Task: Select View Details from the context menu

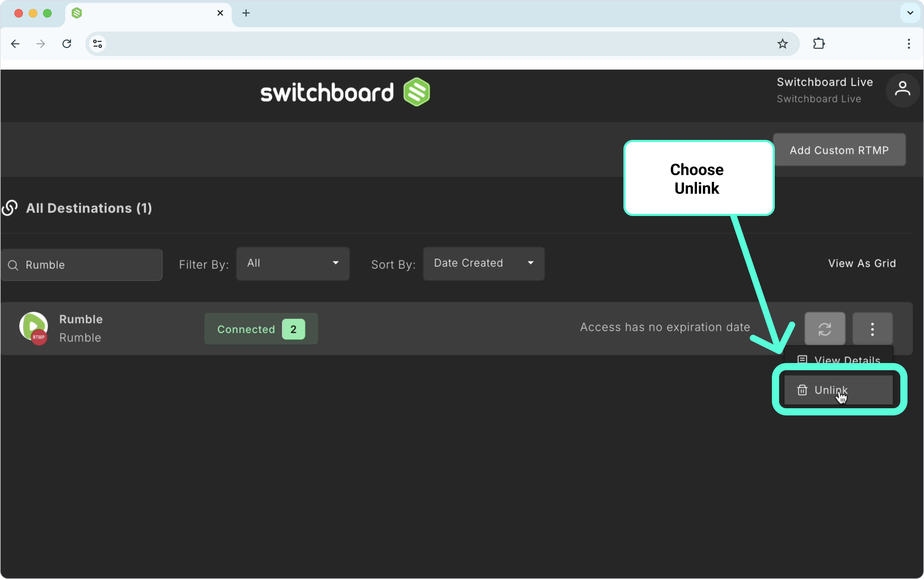Action: click(x=838, y=360)
